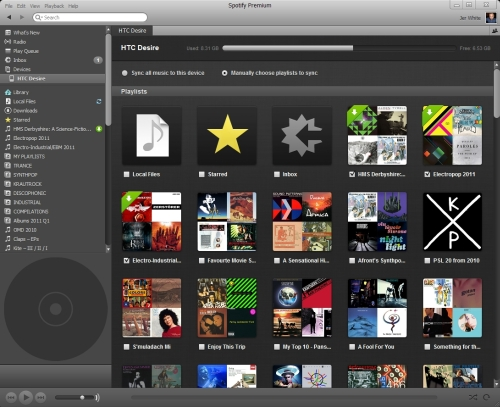Open the File menu
The image size is (500, 407).
click(x=8, y=6)
